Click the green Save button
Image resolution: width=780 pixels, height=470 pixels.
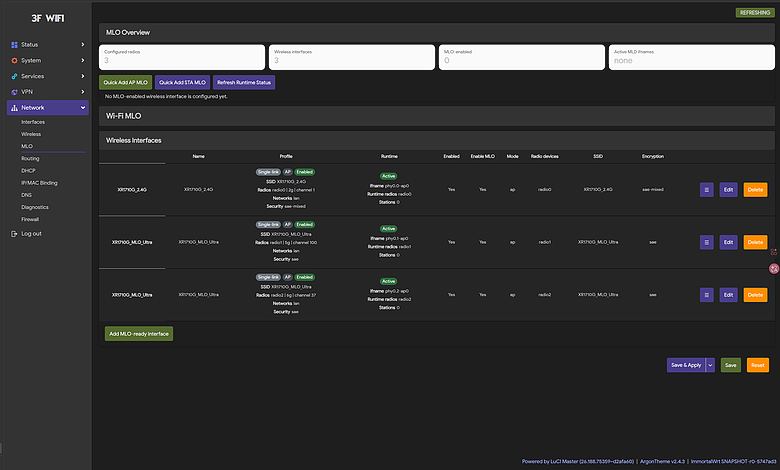pos(731,365)
